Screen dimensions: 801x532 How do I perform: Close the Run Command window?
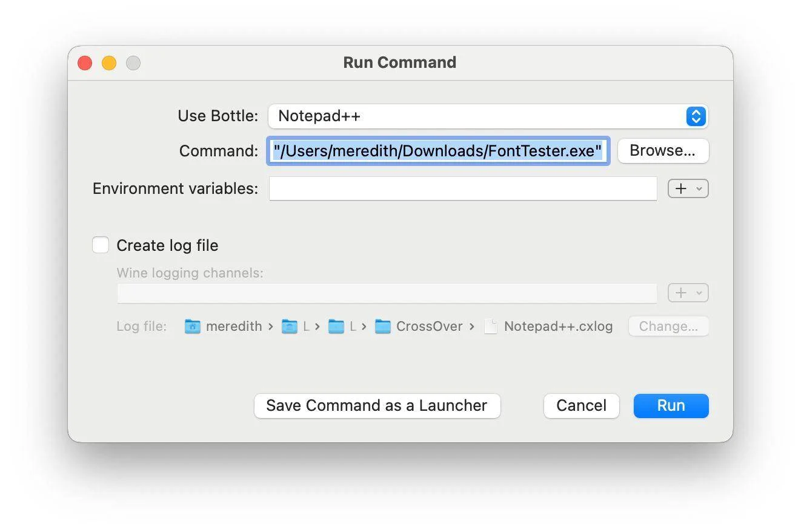tap(85, 63)
